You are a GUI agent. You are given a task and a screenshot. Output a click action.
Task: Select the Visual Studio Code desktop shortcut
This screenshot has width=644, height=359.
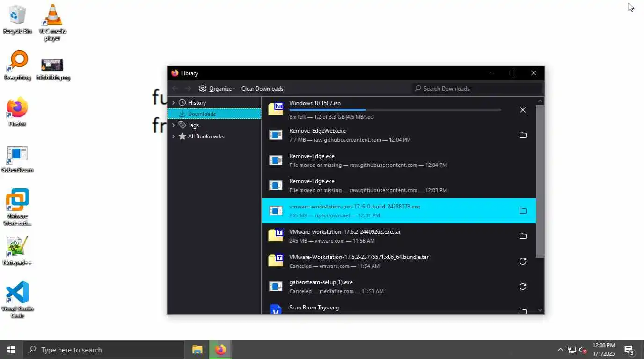point(17,300)
